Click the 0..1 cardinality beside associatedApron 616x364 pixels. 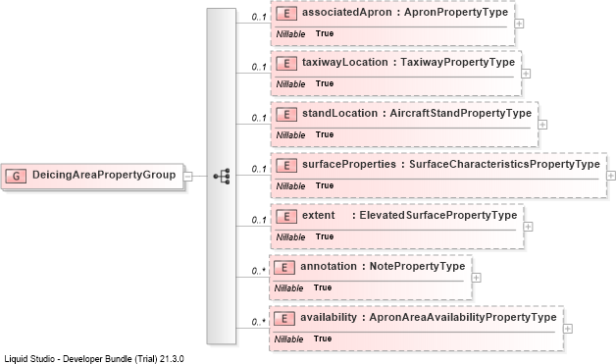pos(259,17)
